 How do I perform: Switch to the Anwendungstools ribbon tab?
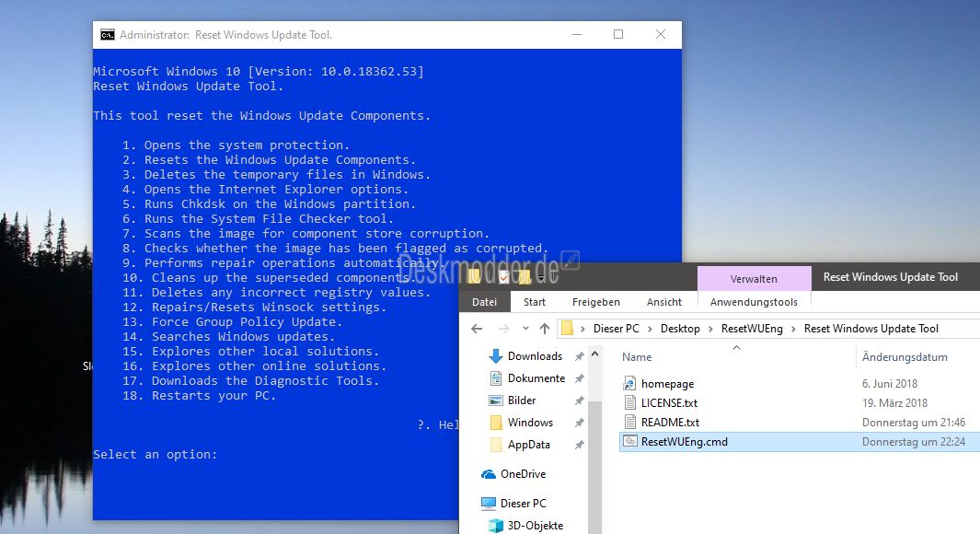754,302
